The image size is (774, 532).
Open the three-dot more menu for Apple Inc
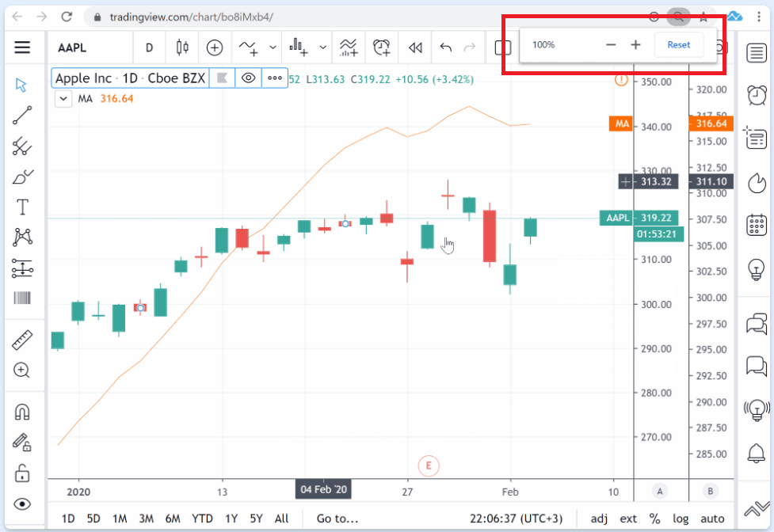click(x=274, y=78)
